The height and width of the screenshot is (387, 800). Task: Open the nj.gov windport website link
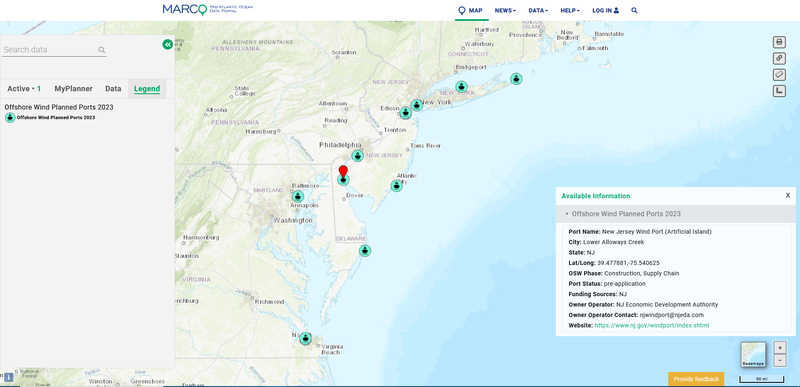click(652, 325)
